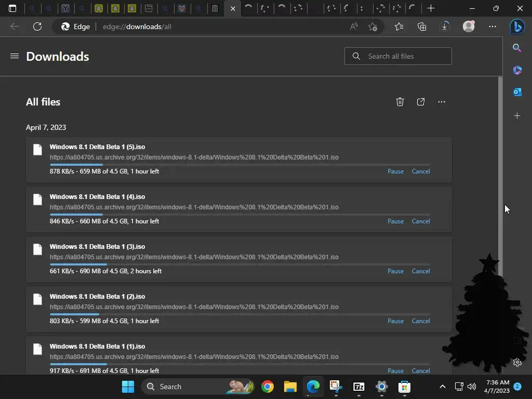This screenshot has height=399, width=532.
Task: Click file icon of Delta Beta 1 (4).iso
Action: [37, 199]
